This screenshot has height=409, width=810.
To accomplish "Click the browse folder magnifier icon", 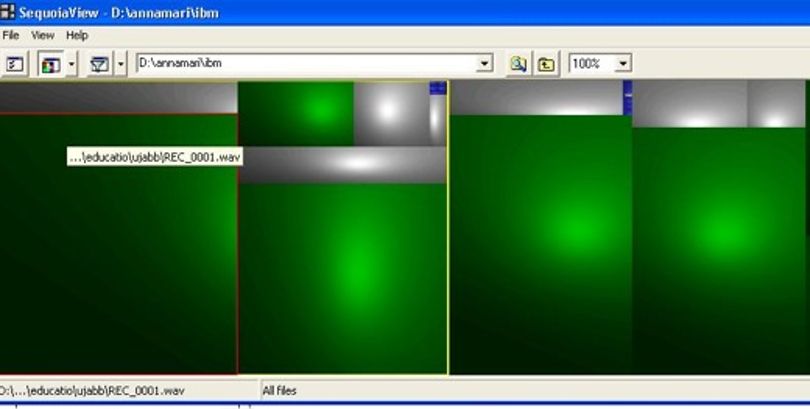I will coord(518,64).
